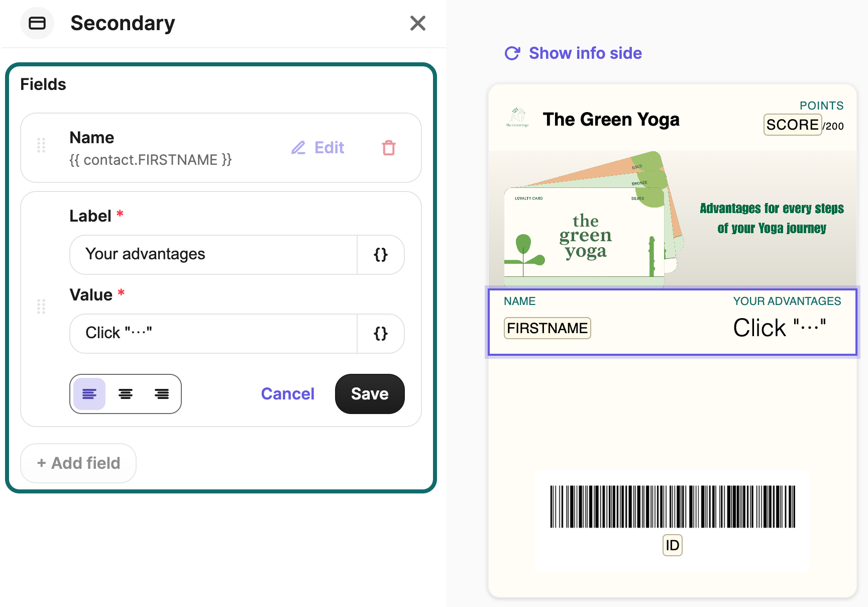Delete the Name field with trash icon
This screenshot has height=607, width=868.
[389, 148]
